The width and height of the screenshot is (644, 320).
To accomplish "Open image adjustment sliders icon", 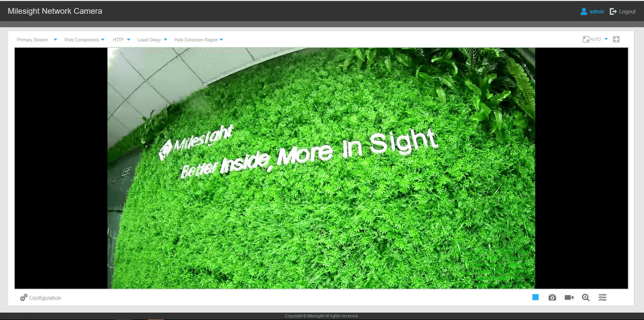I will coord(602,297).
